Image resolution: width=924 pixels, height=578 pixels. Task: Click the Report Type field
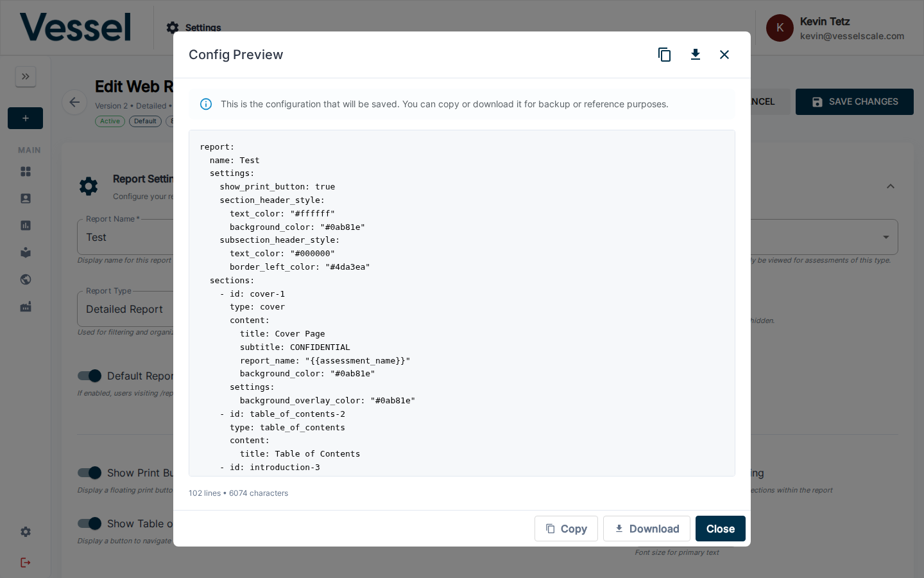125,309
